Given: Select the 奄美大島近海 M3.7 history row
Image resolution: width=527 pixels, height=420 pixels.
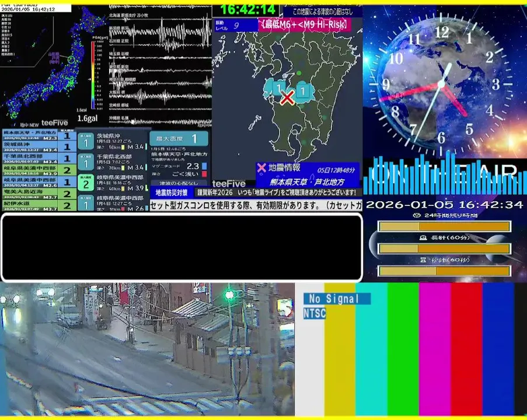Looking at the screenshot, I should click(x=39, y=194).
